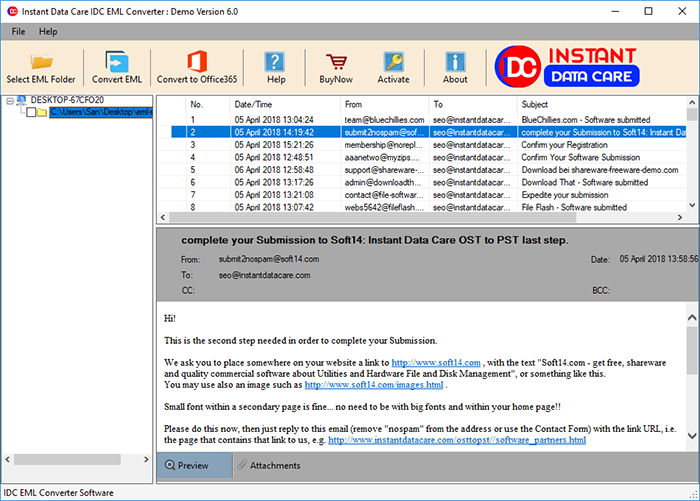Click email list scroll right arrow
The image size is (700, 501).
click(680, 217)
